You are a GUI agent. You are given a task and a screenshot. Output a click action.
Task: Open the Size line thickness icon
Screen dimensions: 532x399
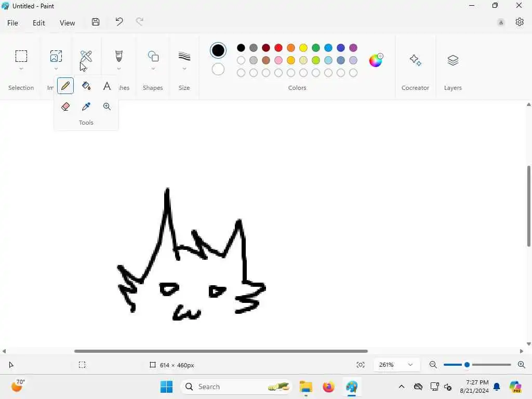184,56
